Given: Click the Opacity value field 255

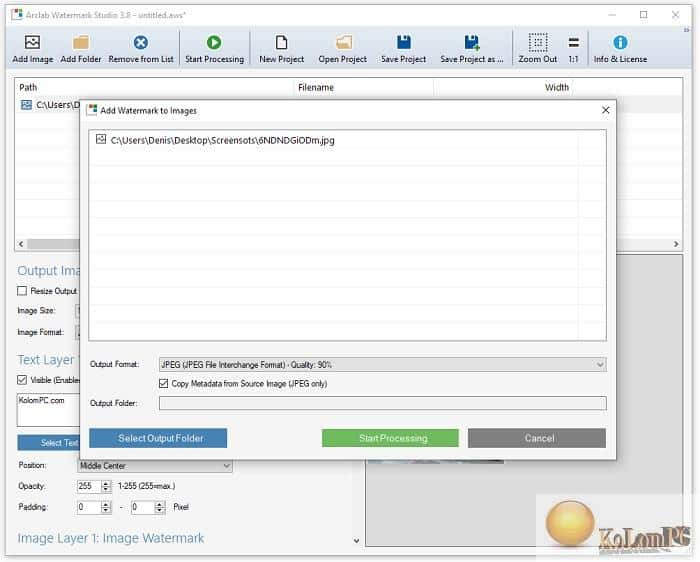Looking at the screenshot, I should click(x=89, y=486).
